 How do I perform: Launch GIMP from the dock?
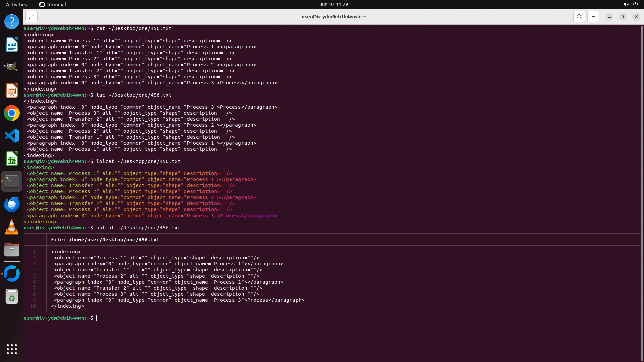[x=12, y=67]
